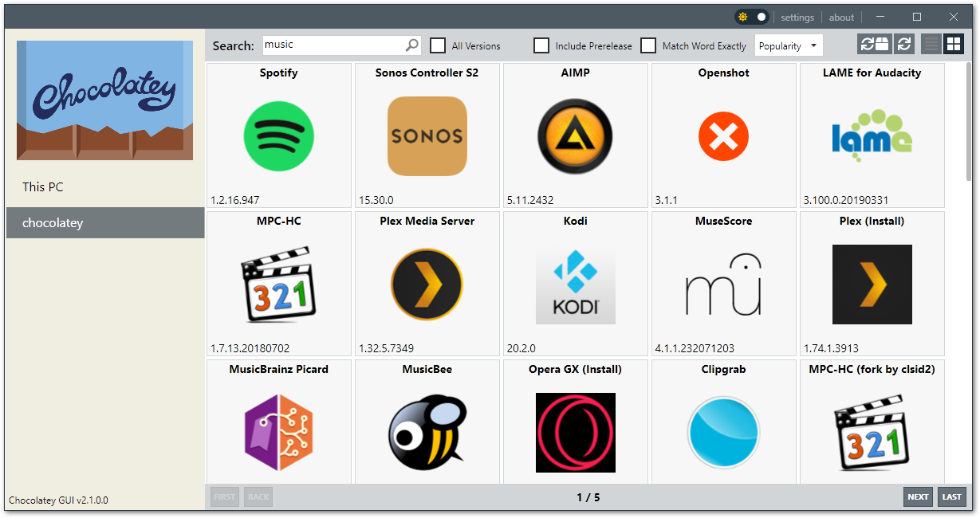Image resolution: width=980 pixels, height=518 pixels.
Task: Click the BACK page button
Action: pos(258,496)
